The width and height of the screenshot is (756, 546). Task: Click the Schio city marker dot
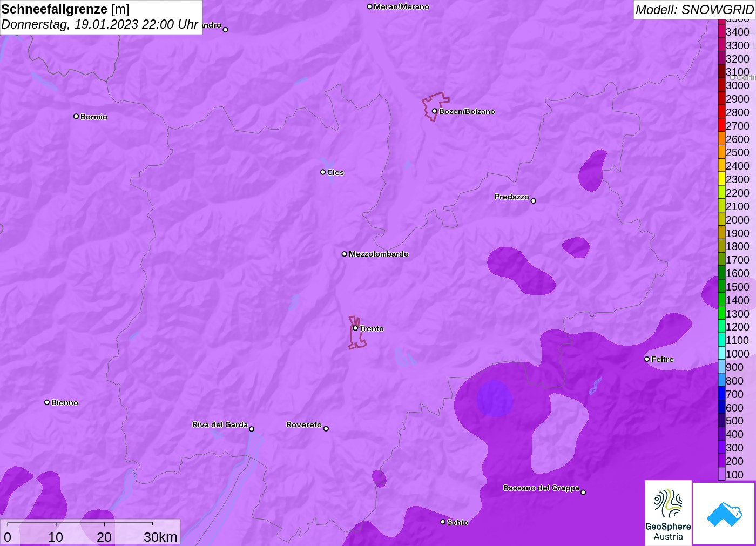(443, 522)
